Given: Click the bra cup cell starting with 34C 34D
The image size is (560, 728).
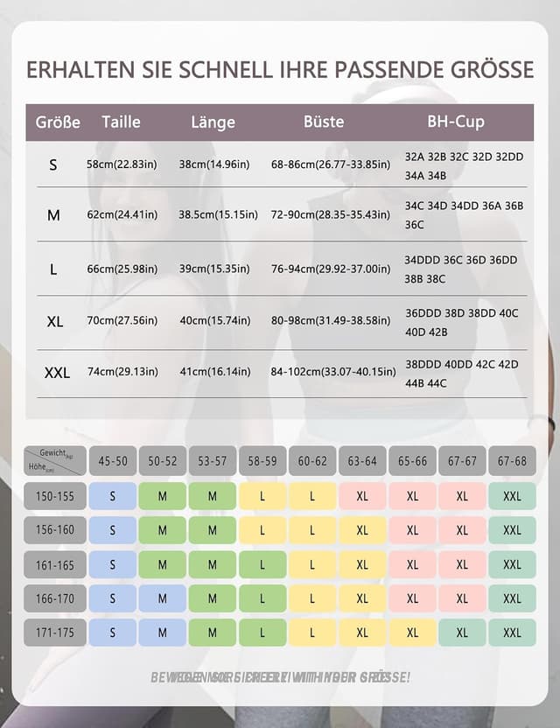Looking at the screenshot, I should [x=464, y=215].
